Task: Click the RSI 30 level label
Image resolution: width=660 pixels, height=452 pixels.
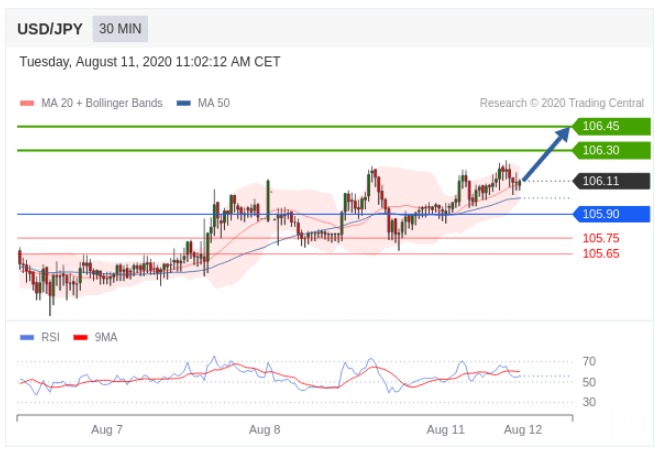Action: pos(589,402)
